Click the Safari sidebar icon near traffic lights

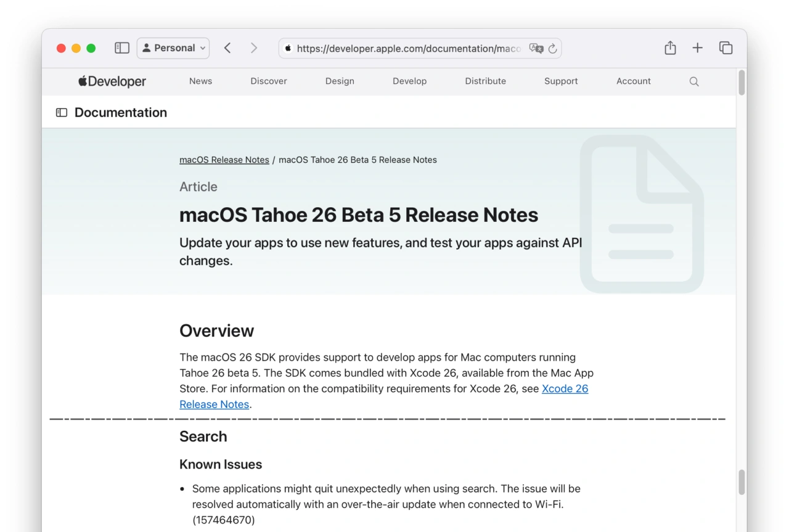coord(121,47)
